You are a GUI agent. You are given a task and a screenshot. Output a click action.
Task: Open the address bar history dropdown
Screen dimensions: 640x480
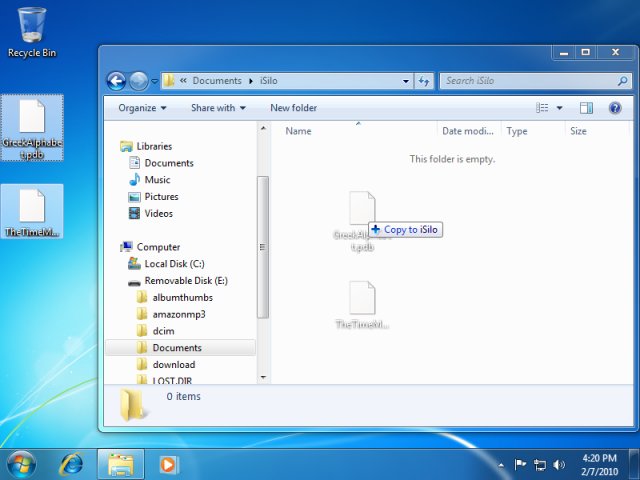tap(406, 81)
